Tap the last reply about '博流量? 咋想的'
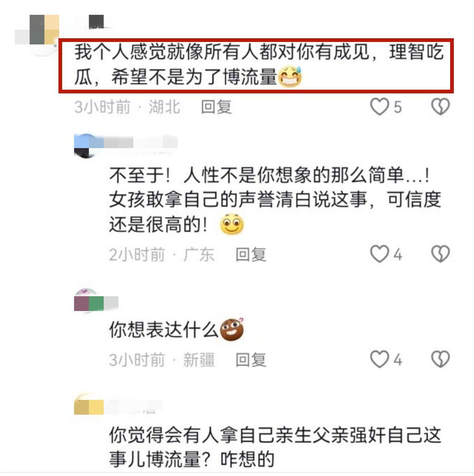 point(275,446)
